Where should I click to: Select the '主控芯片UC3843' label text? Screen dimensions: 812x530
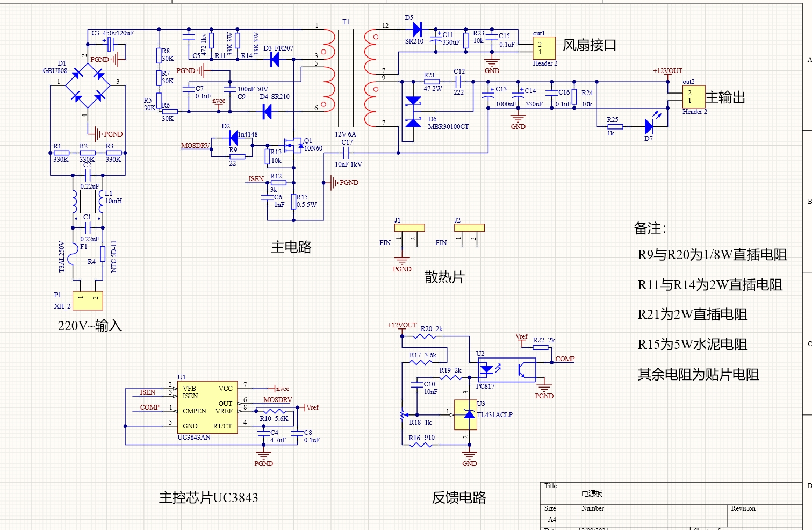[209, 498]
